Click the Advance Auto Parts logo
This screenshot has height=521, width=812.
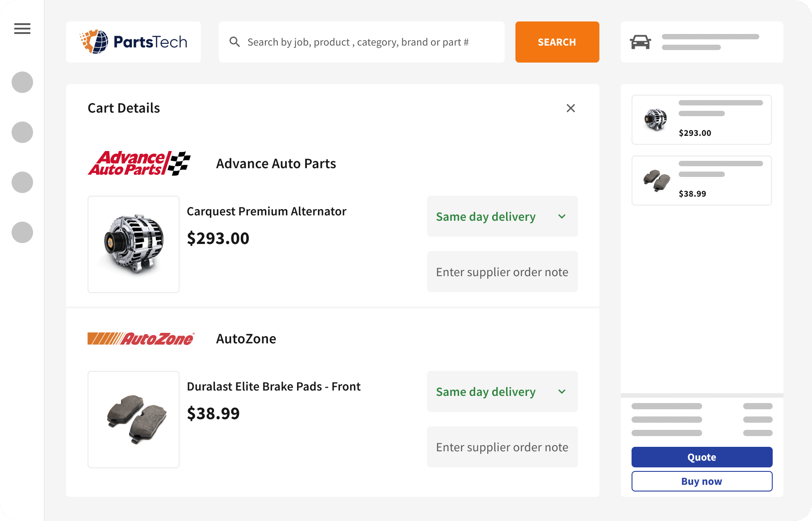[x=139, y=163]
